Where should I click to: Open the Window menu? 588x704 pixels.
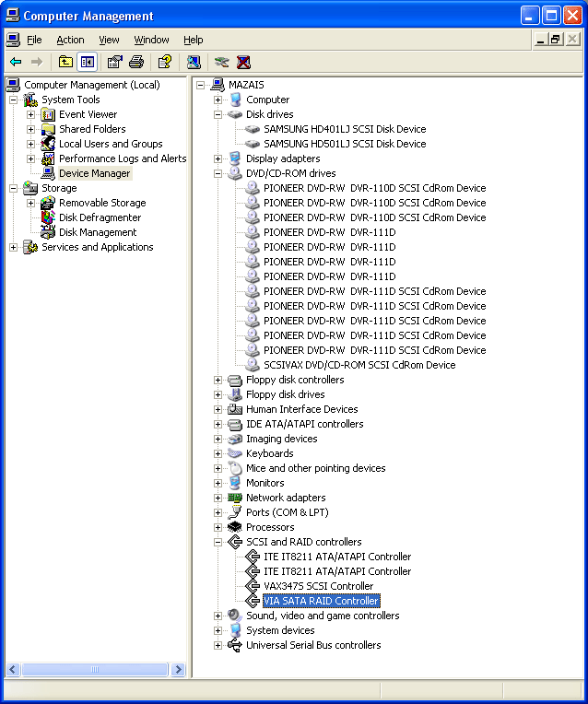pos(151,40)
